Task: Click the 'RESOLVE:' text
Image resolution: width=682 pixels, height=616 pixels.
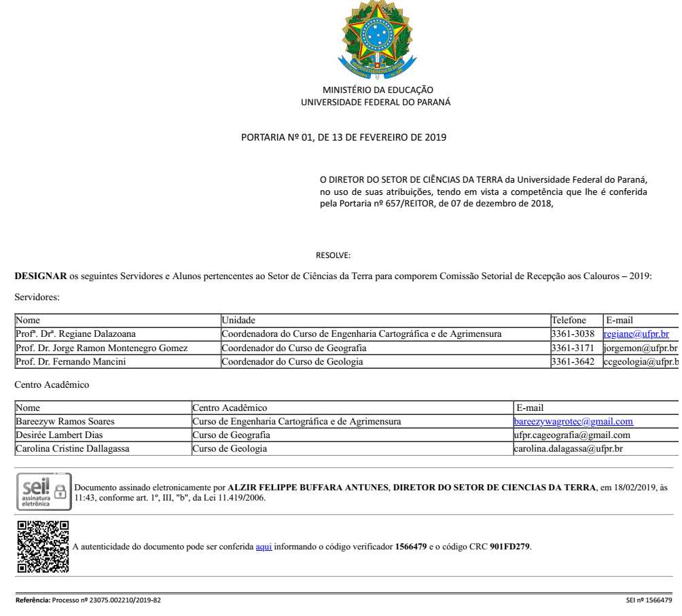Action: 333,255
